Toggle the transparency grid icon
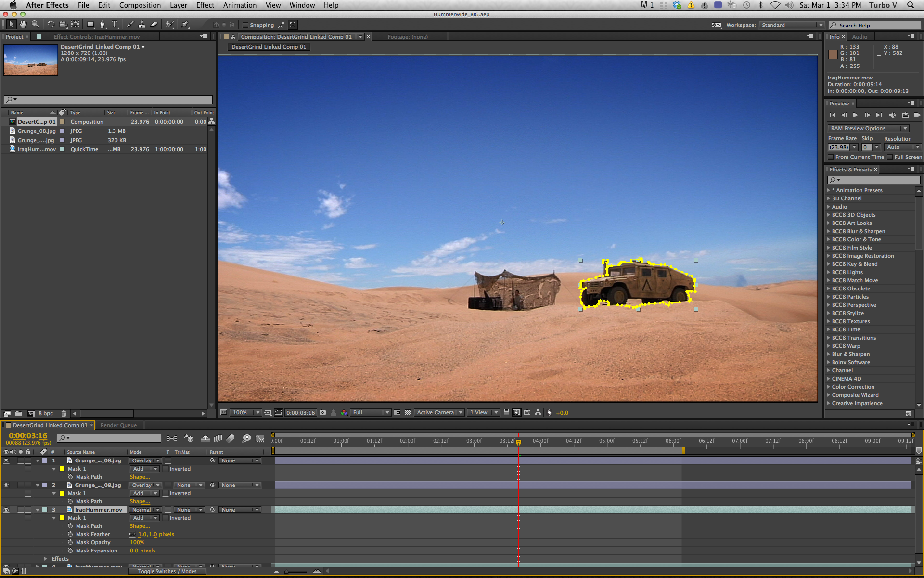This screenshot has width=924, height=578. [x=408, y=413]
